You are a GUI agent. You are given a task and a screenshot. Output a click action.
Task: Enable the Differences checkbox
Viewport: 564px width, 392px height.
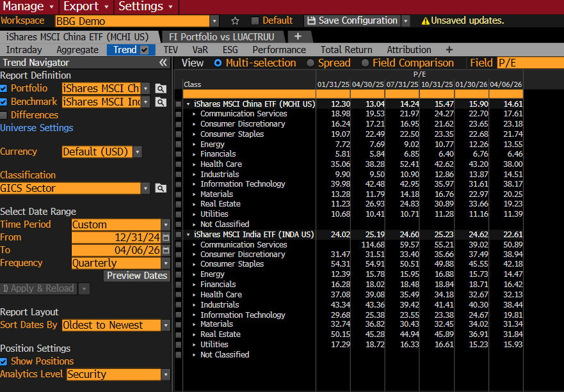(x=4, y=115)
